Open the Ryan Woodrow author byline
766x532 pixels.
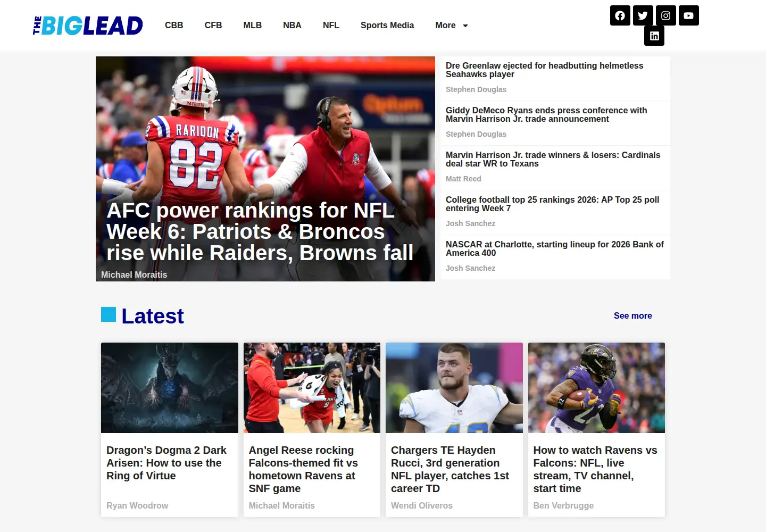point(137,505)
